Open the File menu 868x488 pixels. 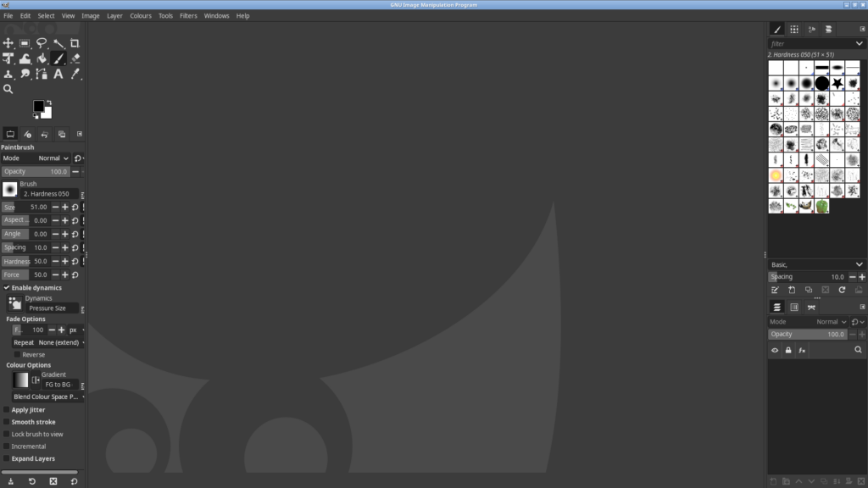8,15
